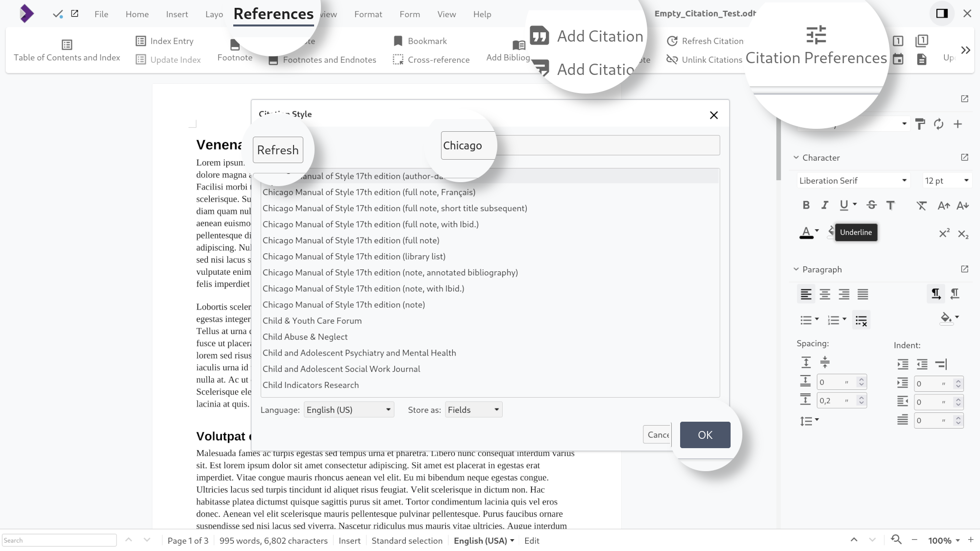Expand ribbon overflow double chevron
This screenshot has width=980, height=551.
(x=965, y=50)
